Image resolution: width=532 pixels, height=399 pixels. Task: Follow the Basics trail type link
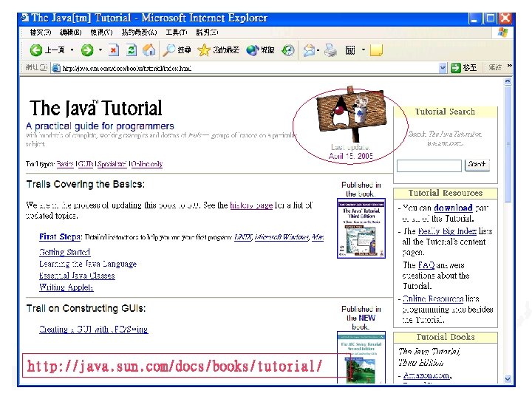tap(65, 164)
